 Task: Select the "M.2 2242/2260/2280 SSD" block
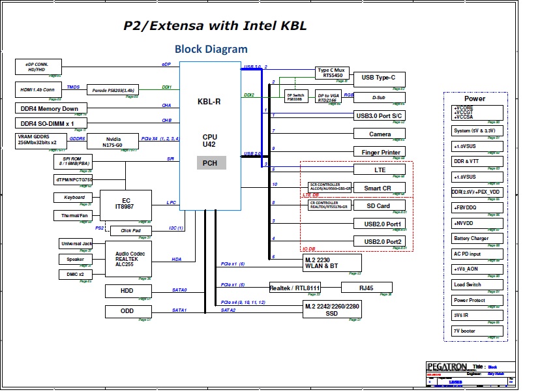(332, 310)
